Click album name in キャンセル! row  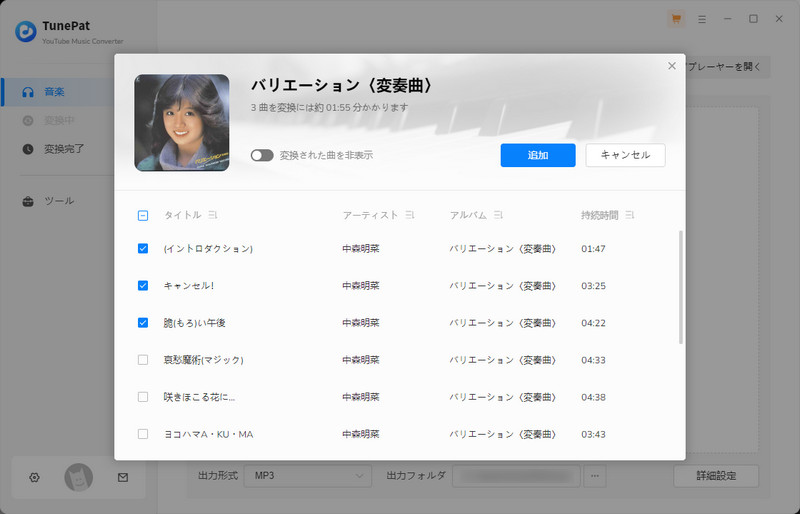coord(503,286)
